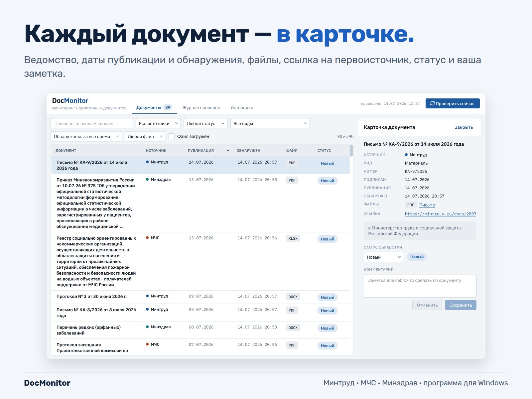
Task: Select Перечень редких (орфанных) заболеваний row
Action: pos(200,330)
